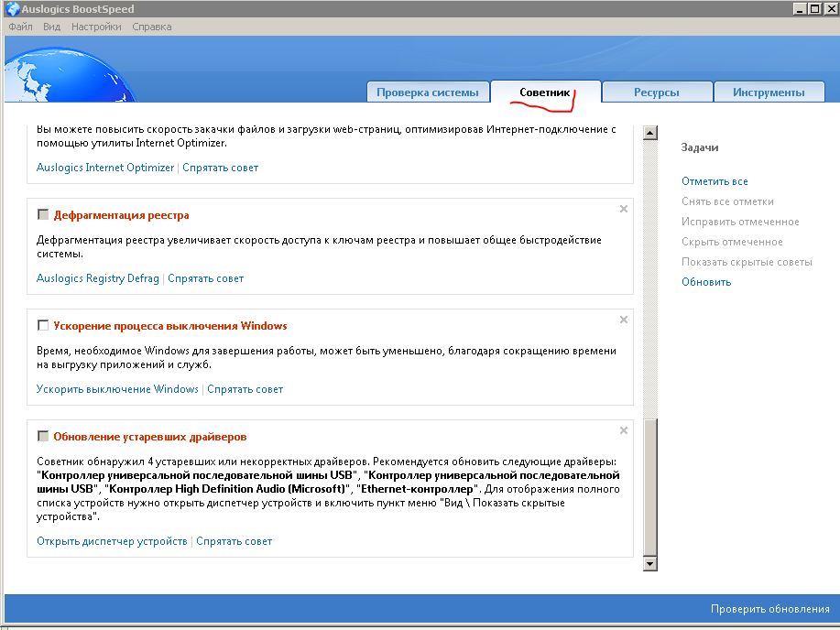This screenshot has height=630, width=840.
Task: Click Скрыть отмеченное task link
Action: [x=732, y=242]
